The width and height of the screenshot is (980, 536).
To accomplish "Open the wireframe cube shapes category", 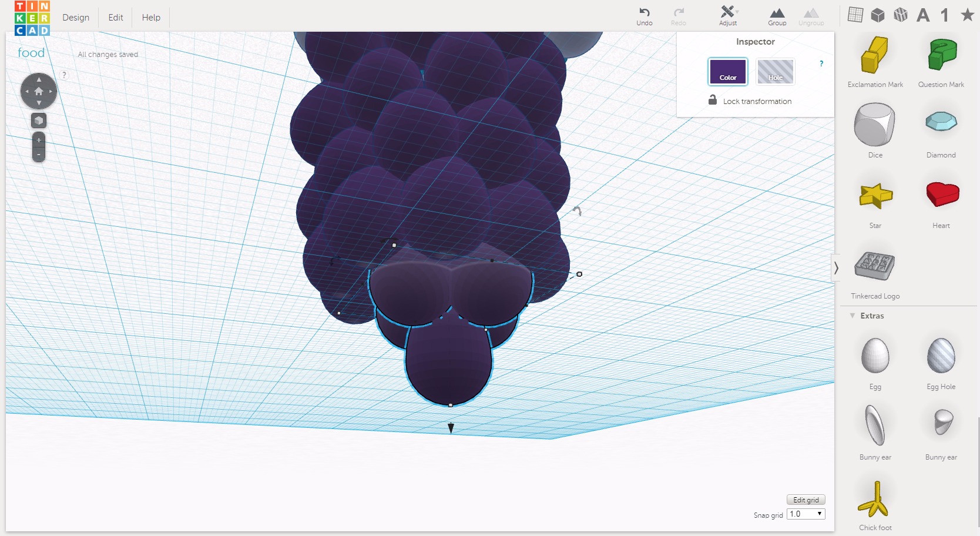I will point(901,15).
